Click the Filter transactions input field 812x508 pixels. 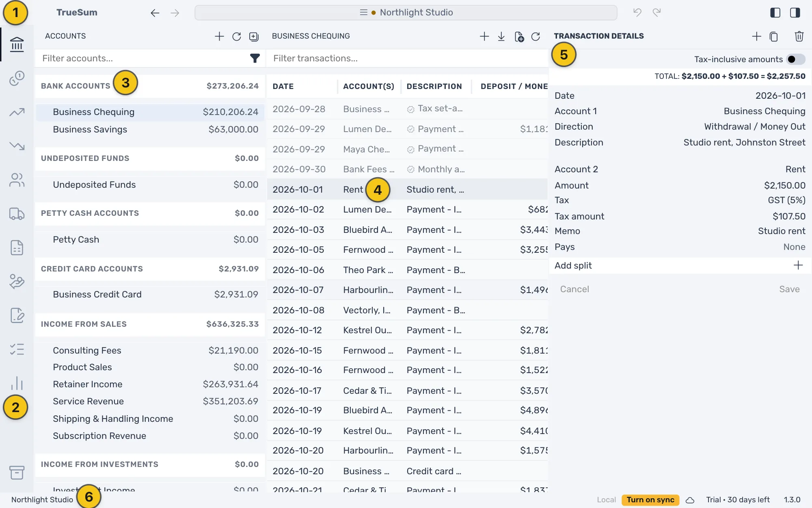[x=408, y=59]
